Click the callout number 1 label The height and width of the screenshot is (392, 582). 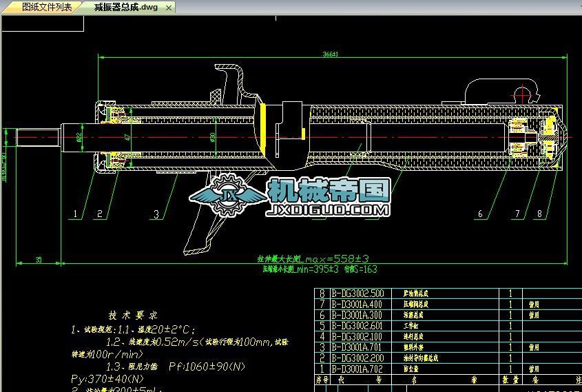tap(75, 214)
